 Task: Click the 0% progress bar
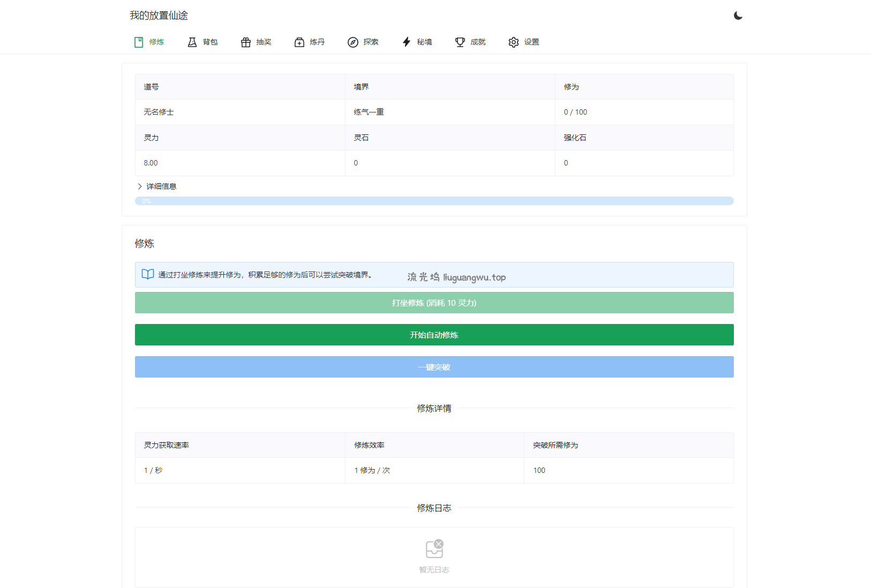pos(434,200)
